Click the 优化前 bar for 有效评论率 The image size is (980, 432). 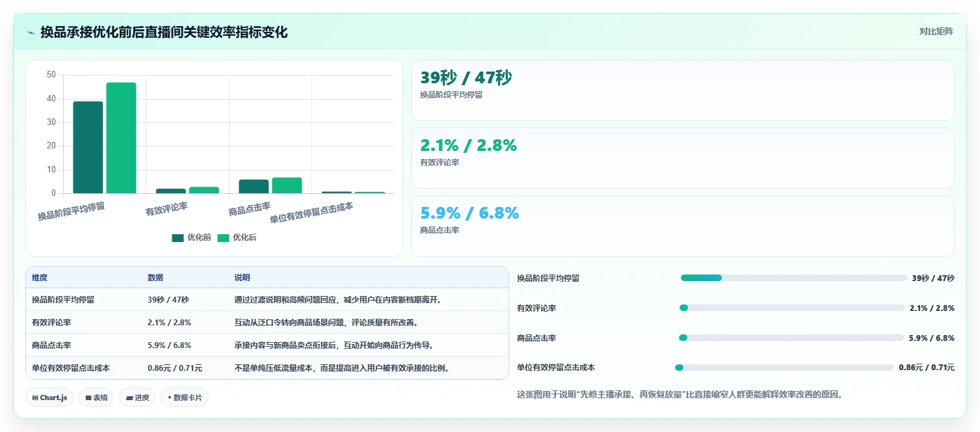coord(171,191)
